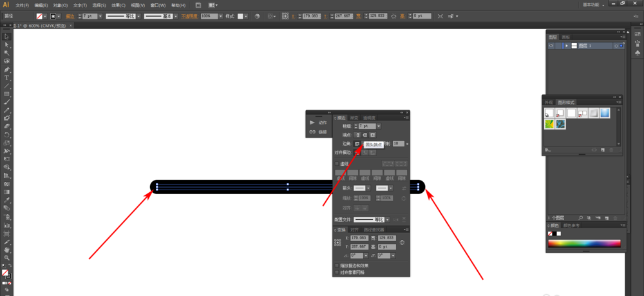Click the Line Segment tool
This screenshot has width=644, height=296.
pyautogui.click(x=6, y=86)
